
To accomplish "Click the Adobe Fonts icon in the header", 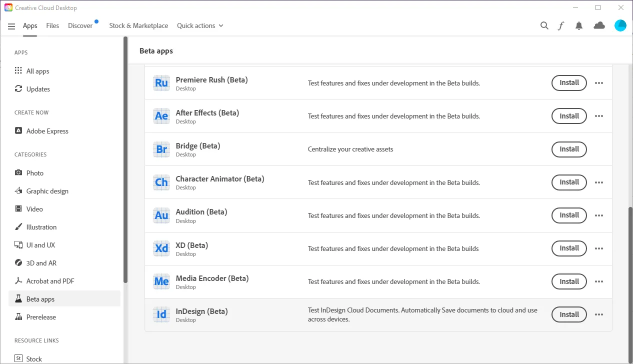I will pos(561,25).
